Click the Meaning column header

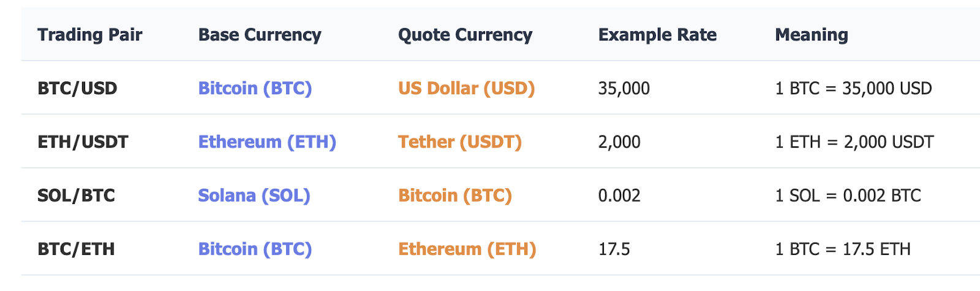(x=811, y=35)
